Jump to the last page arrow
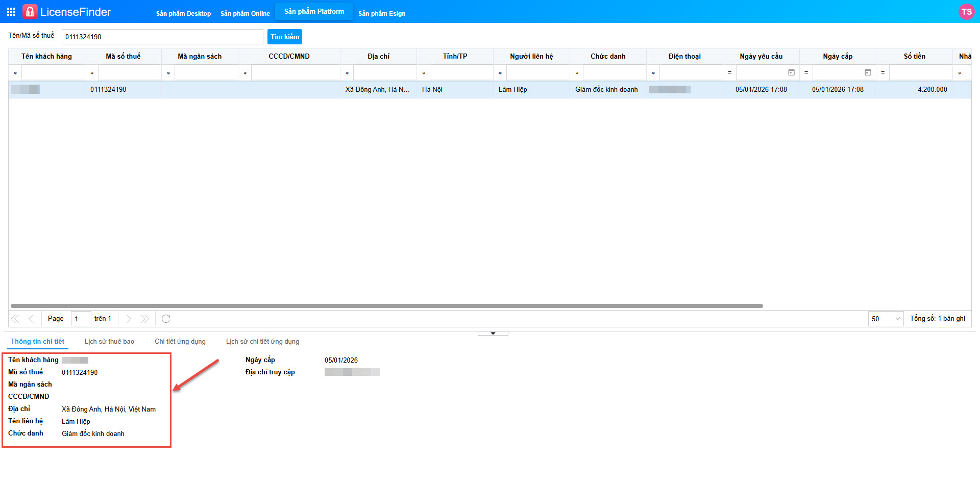This screenshot has width=980, height=486. [145, 319]
